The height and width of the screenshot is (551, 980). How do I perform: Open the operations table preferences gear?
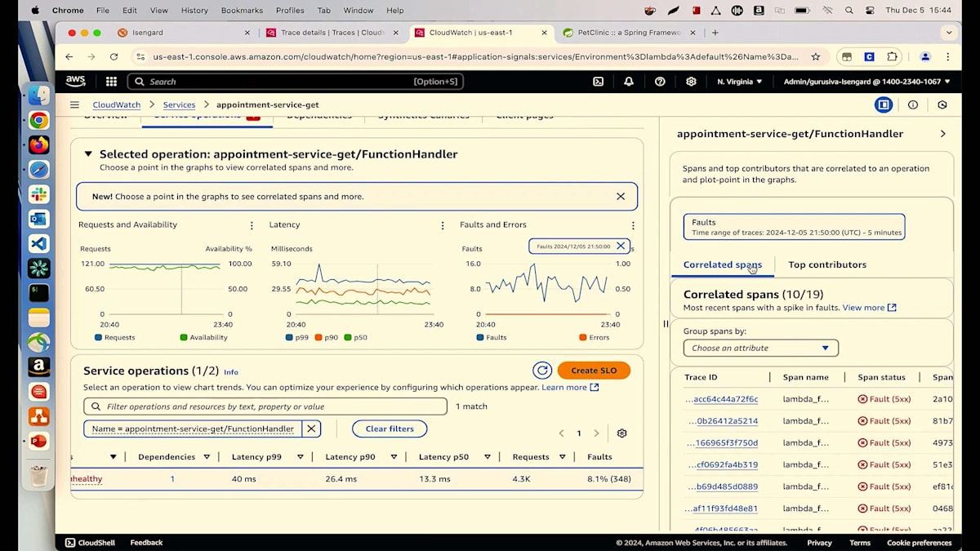622,433
